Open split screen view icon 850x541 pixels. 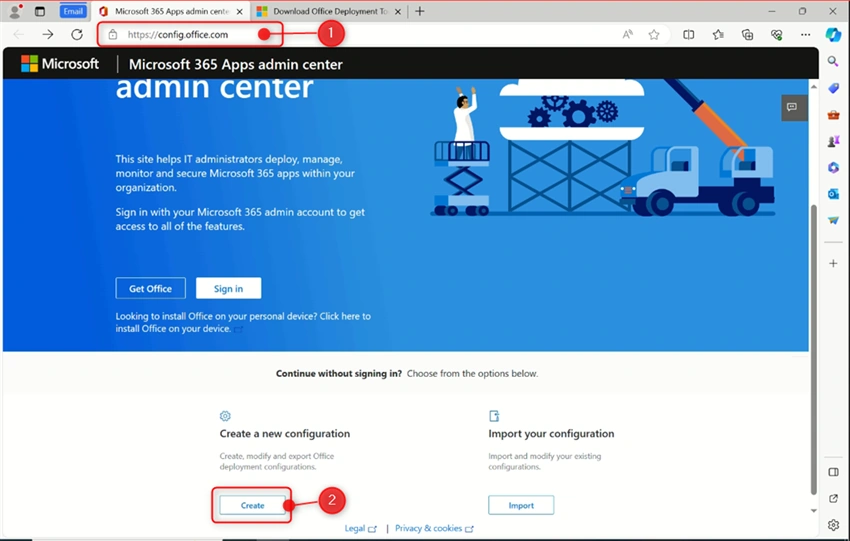[x=688, y=35]
